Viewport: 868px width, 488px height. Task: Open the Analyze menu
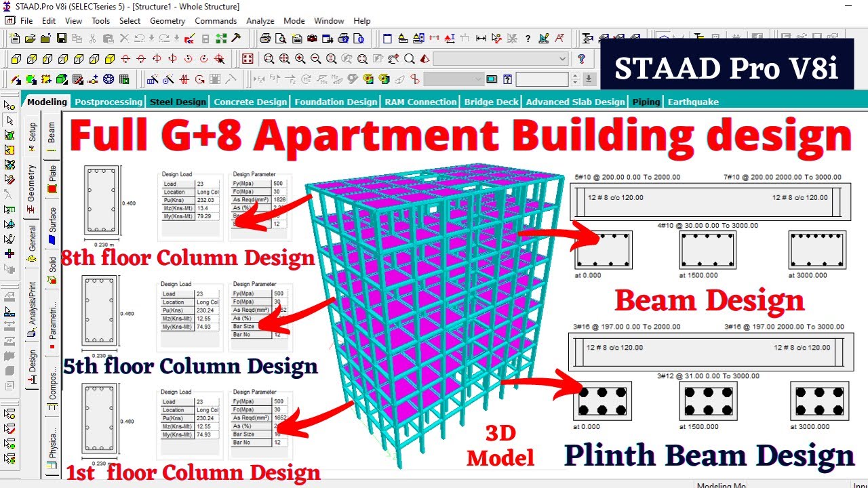click(260, 21)
